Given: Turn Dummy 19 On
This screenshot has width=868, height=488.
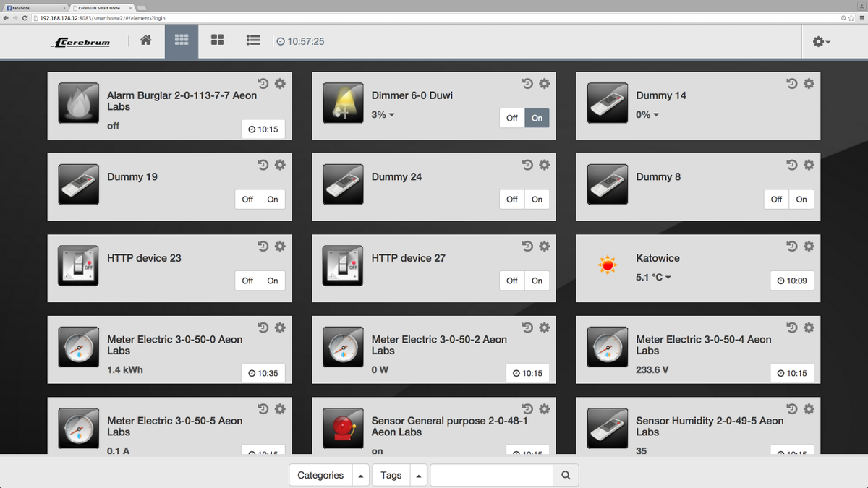Looking at the screenshot, I should click(x=273, y=200).
